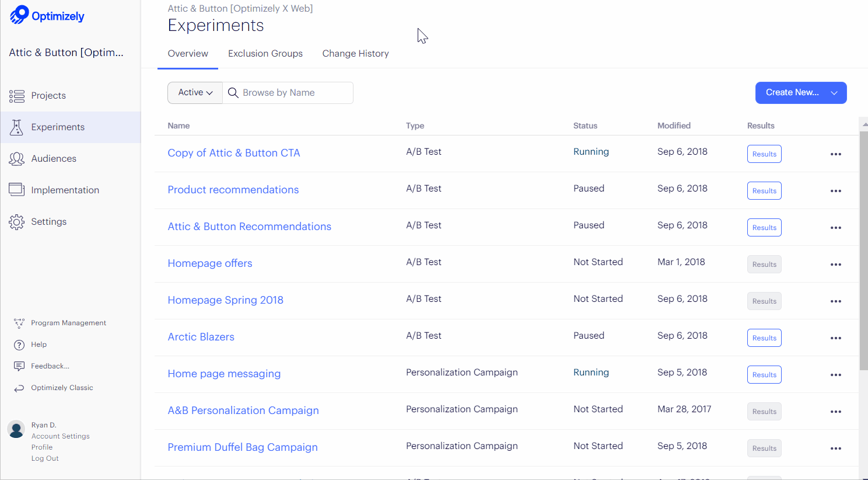Click Ryan D. profile avatar
This screenshot has height=480, width=868.
[x=16, y=429]
